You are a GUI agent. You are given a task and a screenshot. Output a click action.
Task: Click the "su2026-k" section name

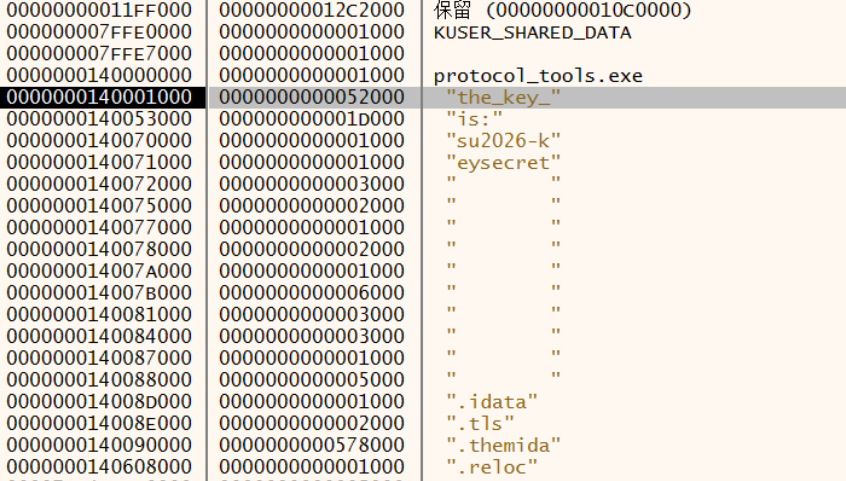pos(504,141)
